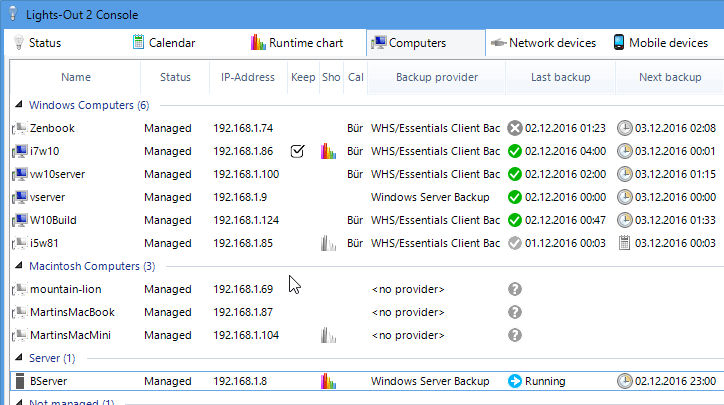Click the i5w81 computer icon
The height and width of the screenshot is (405, 724).
click(19, 243)
